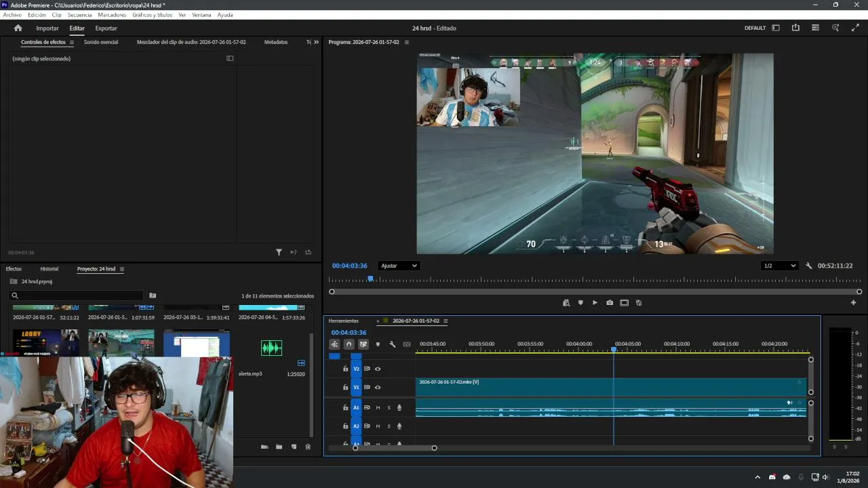This screenshot has width=868, height=488.
Task: Open the header progress panel icon
Action: [815, 28]
